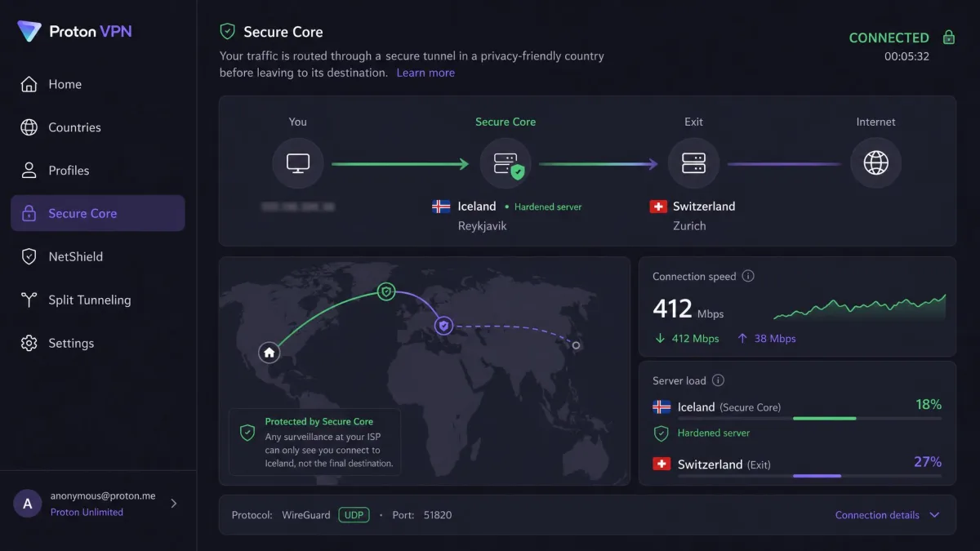Click the Hardened server label in route panel

point(548,207)
